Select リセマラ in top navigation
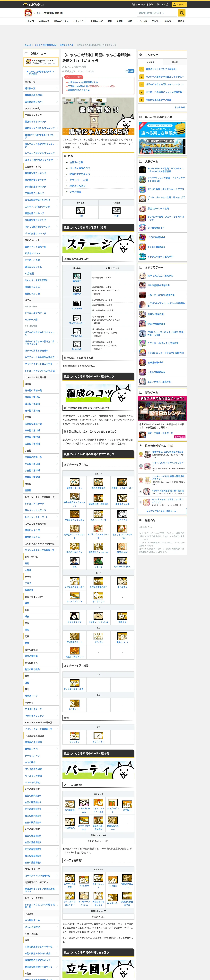The width and height of the screenshot is (210, 980). click(30, 21)
